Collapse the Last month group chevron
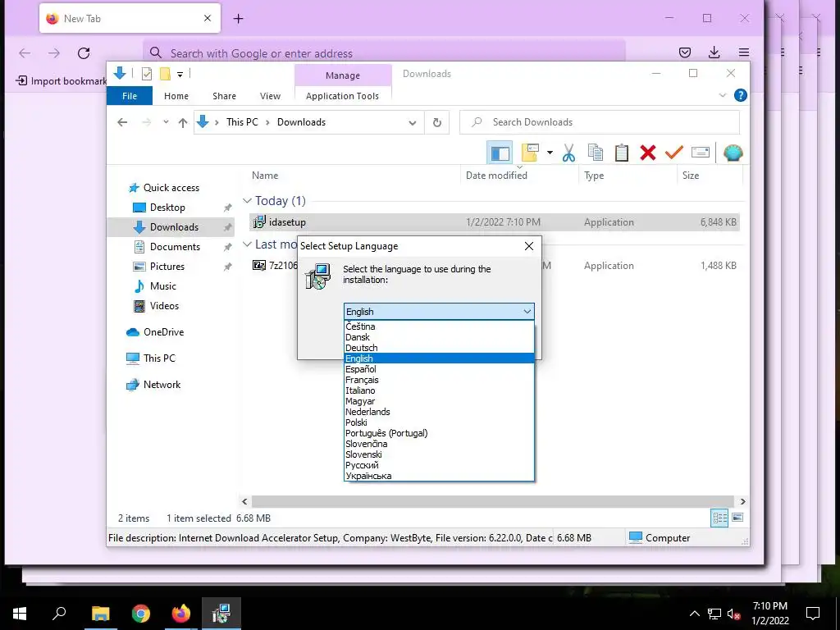Image resolution: width=840 pixels, height=630 pixels. click(247, 244)
